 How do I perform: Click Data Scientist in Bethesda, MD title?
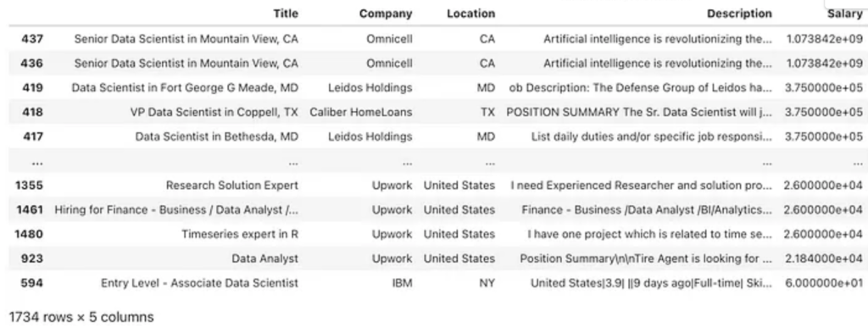(216, 136)
